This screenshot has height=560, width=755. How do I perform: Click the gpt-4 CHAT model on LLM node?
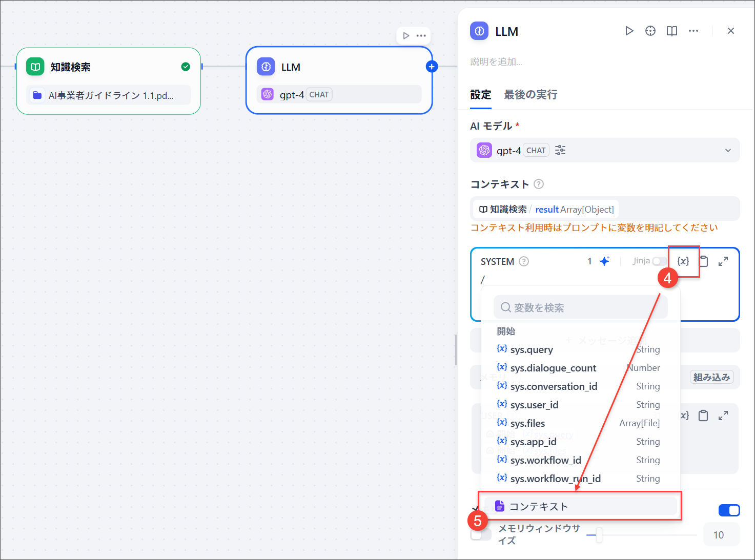click(339, 95)
